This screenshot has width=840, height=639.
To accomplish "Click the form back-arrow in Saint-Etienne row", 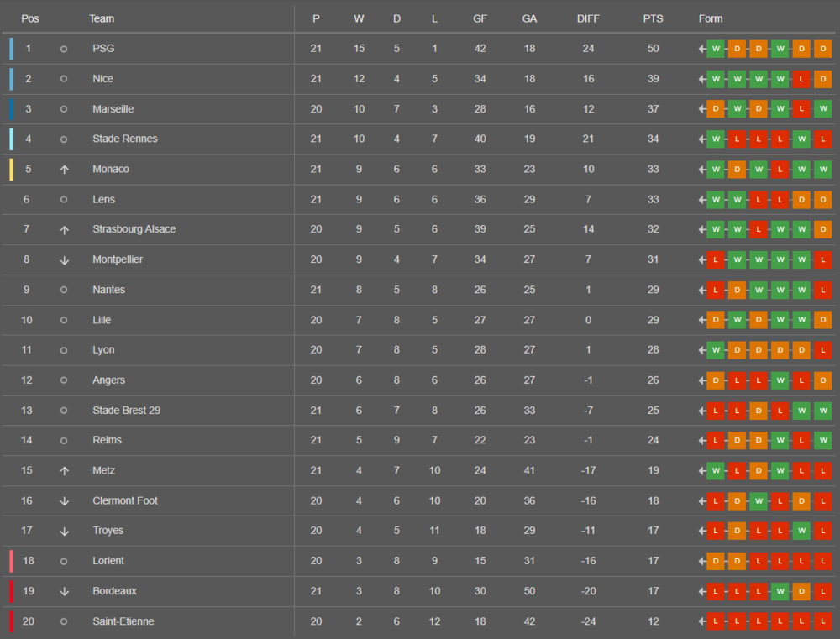I will pyautogui.click(x=701, y=621).
